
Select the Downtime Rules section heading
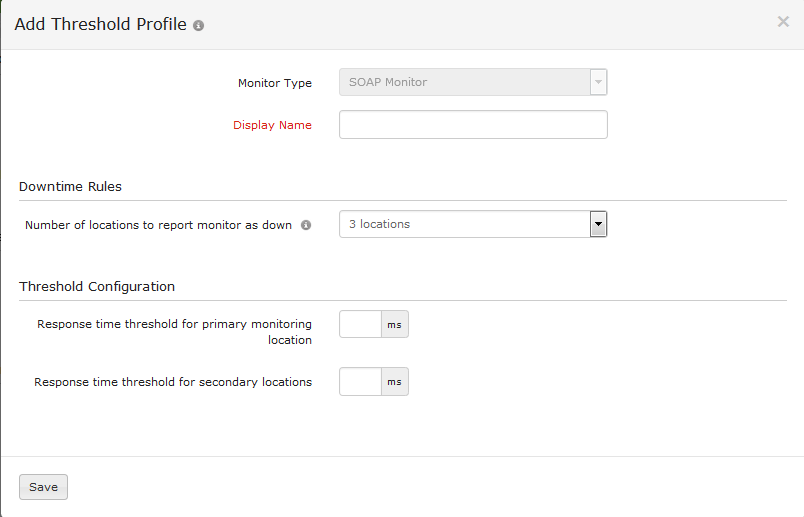click(x=70, y=186)
